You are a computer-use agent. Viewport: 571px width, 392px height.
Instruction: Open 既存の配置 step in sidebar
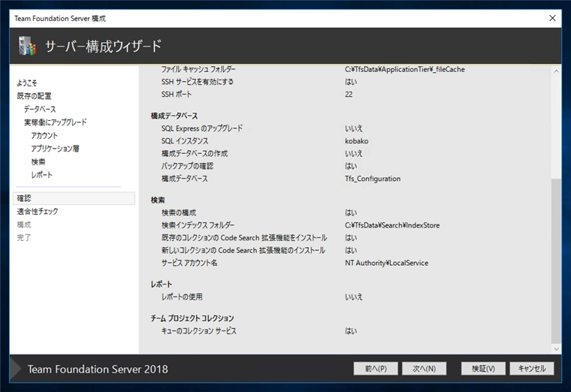tap(35, 95)
